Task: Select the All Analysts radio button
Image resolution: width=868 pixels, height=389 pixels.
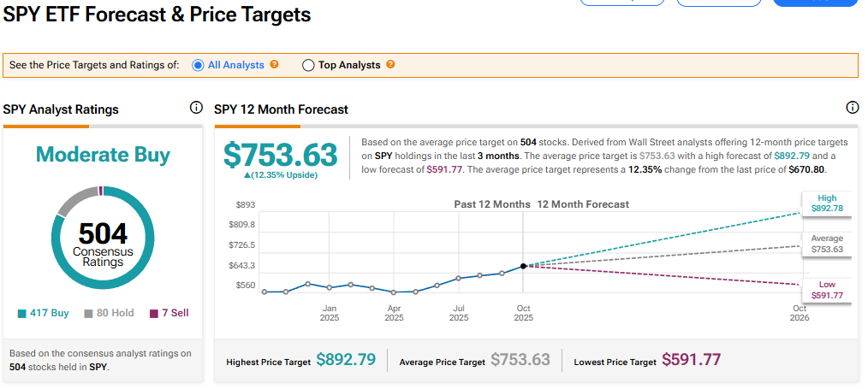Action: [198, 65]
